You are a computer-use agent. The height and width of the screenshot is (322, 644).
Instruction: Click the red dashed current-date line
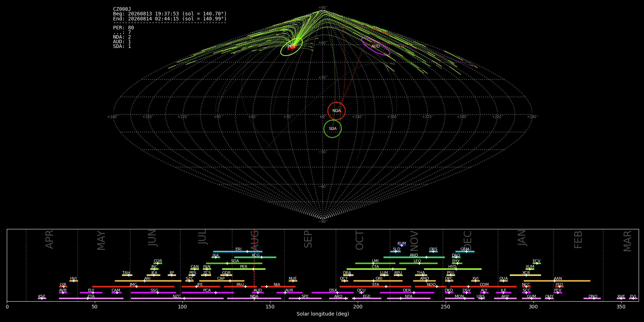coord(254,265)
